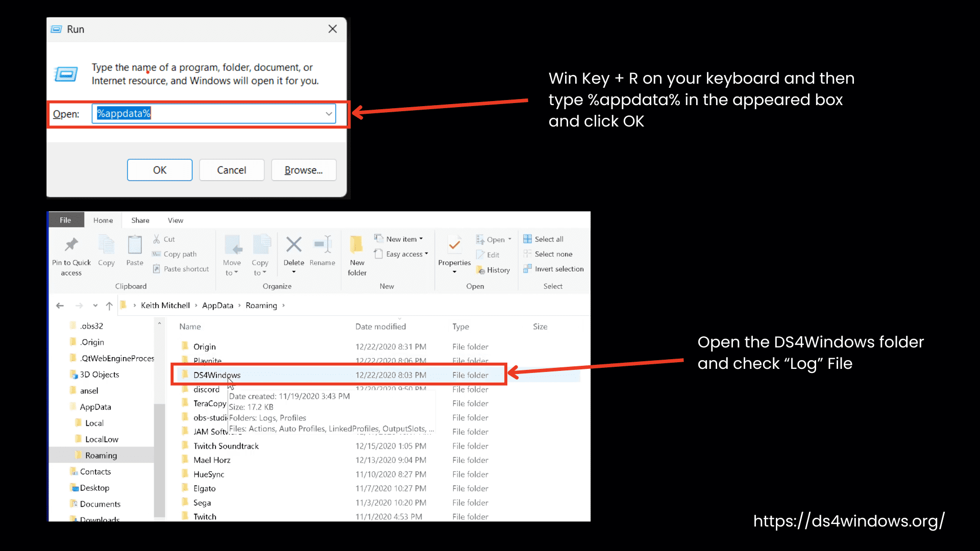This screenshot has height=551, width=980.
Task: Switch to the Home ribbon tab
Action: coord(103,220)
